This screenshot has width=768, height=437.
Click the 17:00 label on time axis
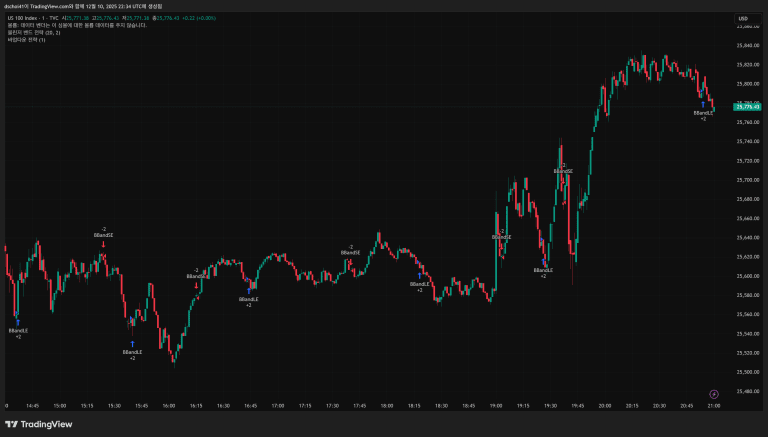277,406
